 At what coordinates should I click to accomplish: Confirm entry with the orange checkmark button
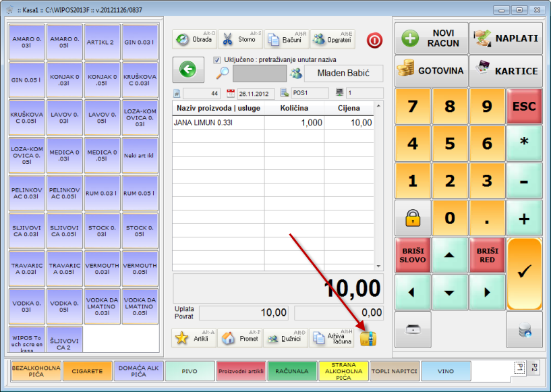point(524,272)
